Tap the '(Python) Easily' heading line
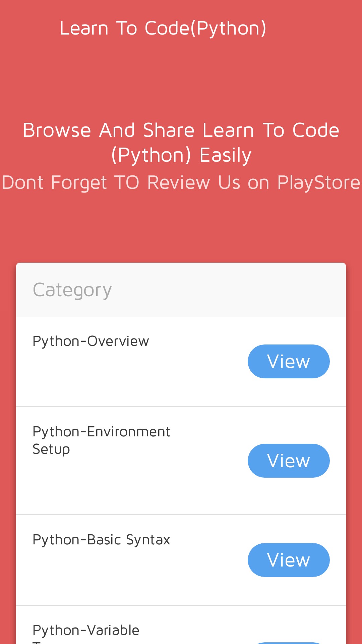Viewport: 362px width, 644px height. point(181,155)
